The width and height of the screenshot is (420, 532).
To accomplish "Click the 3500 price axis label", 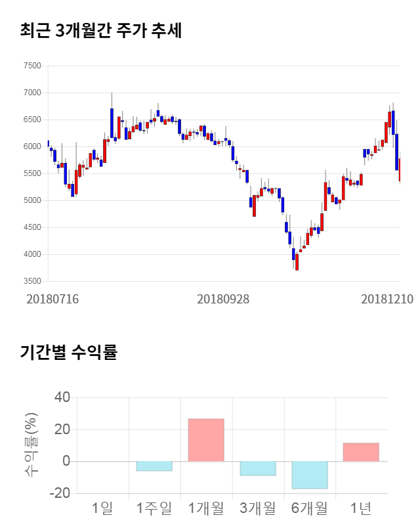I will pyautogui.click(x=31, y=281).
